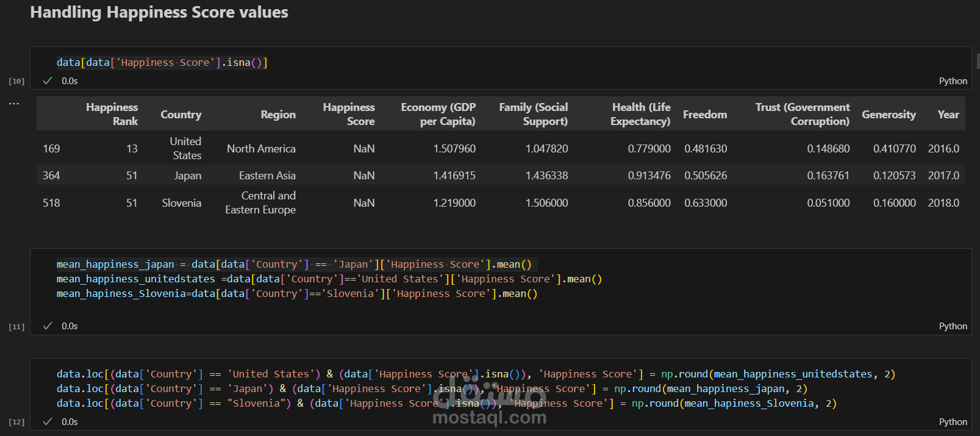Click the execution count [11] label
980x436 pixels.
pyautogui.click(x=16, y=327)
